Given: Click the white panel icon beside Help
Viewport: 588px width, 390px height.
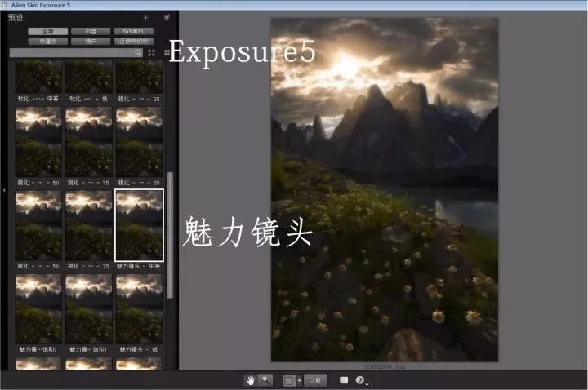Looking at the screenshot, I should pyautogui.click(x=344, y=380).
